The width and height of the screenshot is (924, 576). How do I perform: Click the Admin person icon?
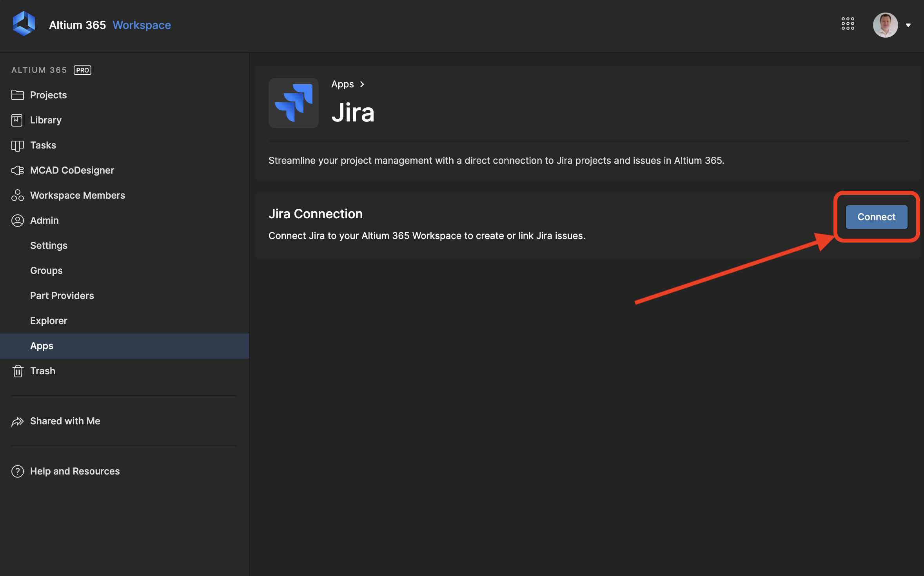[18, 220]
